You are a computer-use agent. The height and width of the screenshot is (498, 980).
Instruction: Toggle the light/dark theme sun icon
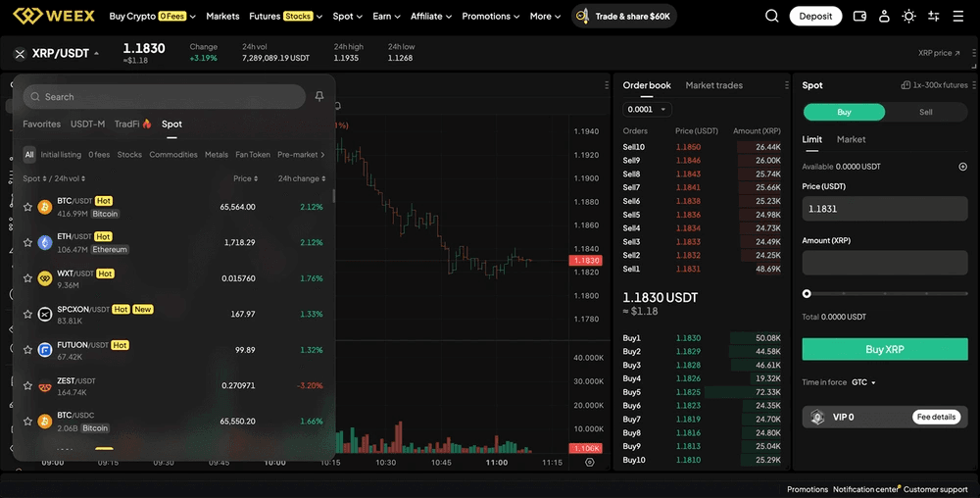coord(908,17)
